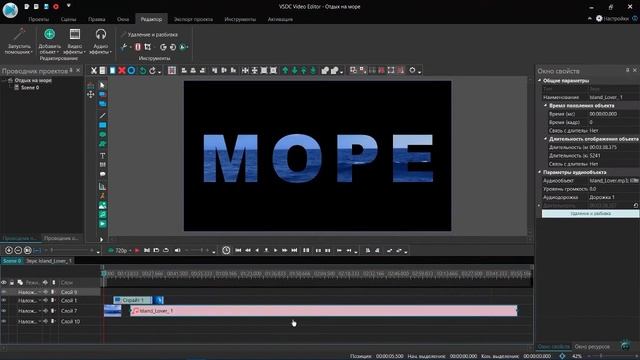This screenshot has width=640, height=360.
Task: Select the ellipse shape tool
Action: coord(102,135)
